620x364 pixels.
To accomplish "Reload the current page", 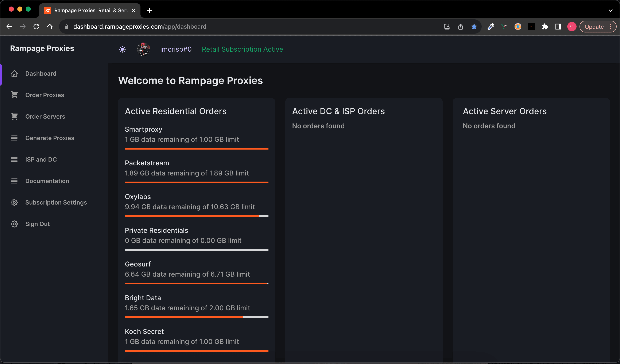I will tap(36, 27).
